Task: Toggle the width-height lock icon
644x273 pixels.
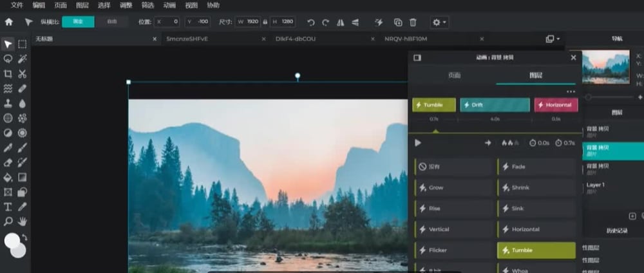Action: pos(265,22)
